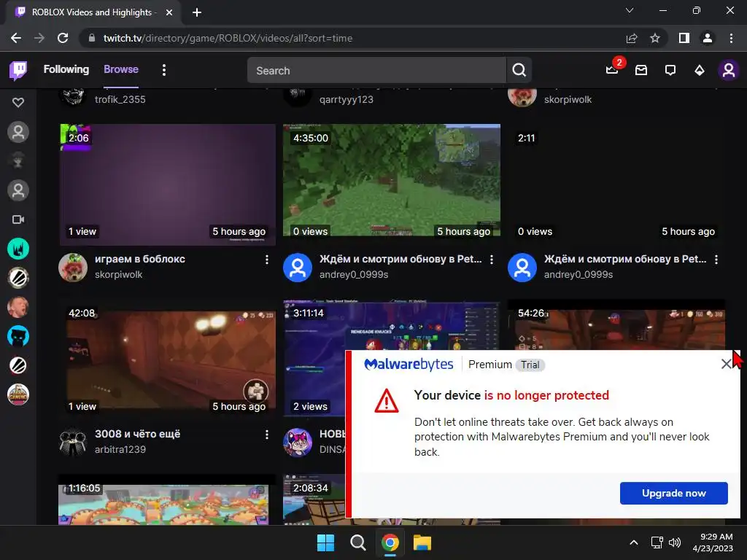The height and width of the screenshot is (560, 747).
Task: Open video title 3008 и чёто ещё
Action: (x=137, y=434)
